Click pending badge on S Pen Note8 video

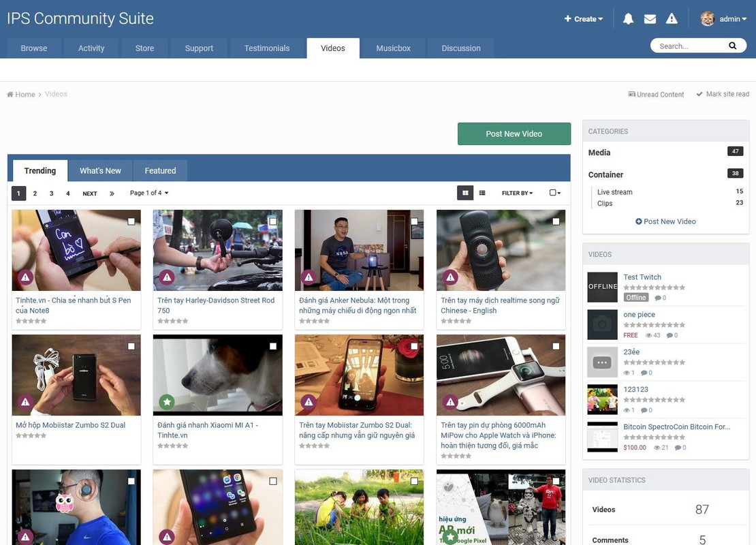click(26, 277)
